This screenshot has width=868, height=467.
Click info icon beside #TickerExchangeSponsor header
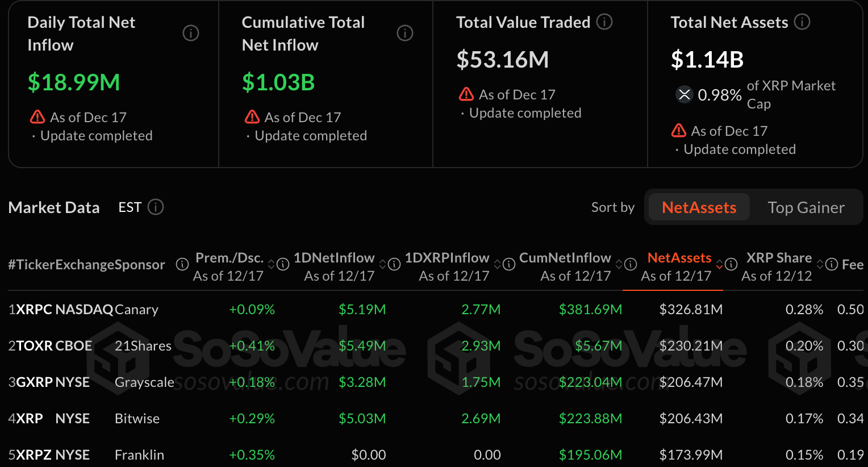coord(182,265)
